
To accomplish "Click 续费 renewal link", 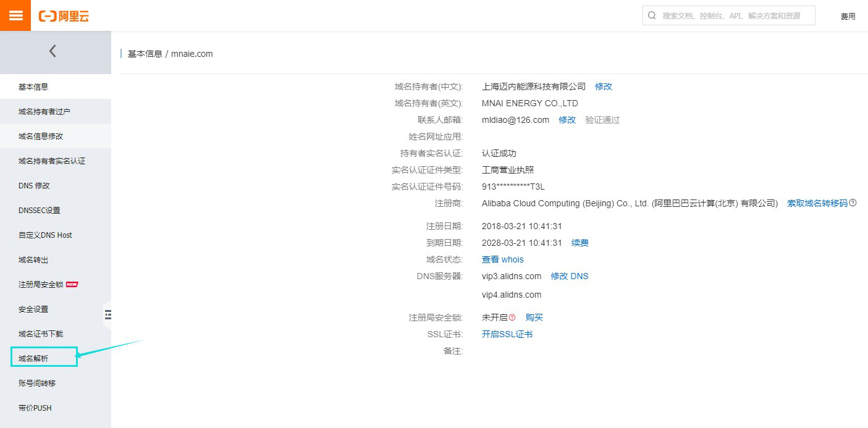I will 580,243.
